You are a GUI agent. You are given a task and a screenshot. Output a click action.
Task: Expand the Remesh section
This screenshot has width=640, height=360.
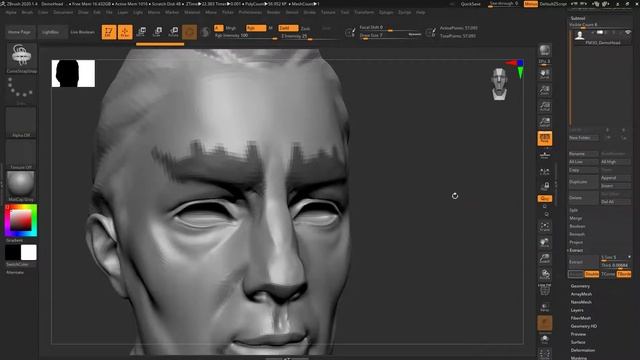tap(577, 234)
